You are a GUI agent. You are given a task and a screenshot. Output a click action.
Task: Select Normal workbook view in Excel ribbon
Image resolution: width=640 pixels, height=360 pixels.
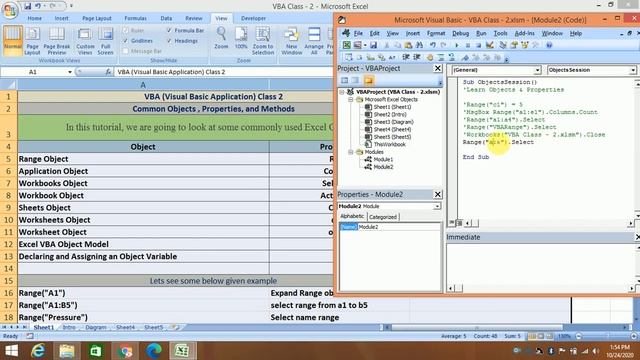point(13,40)
